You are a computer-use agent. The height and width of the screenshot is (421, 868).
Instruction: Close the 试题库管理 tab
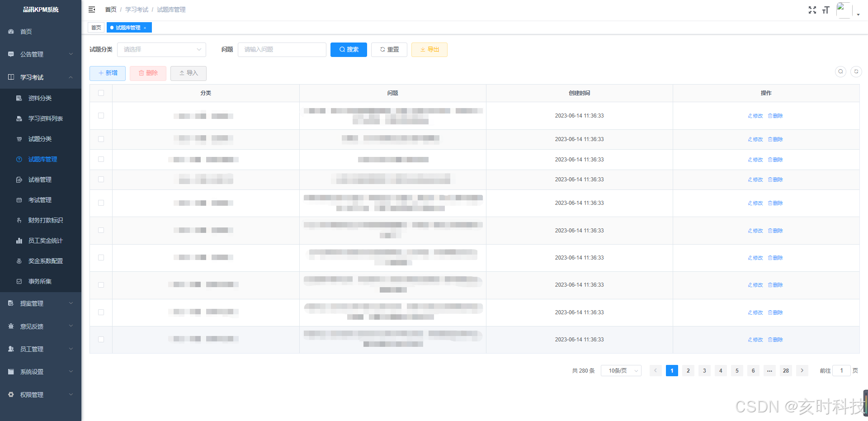(145, 28)
